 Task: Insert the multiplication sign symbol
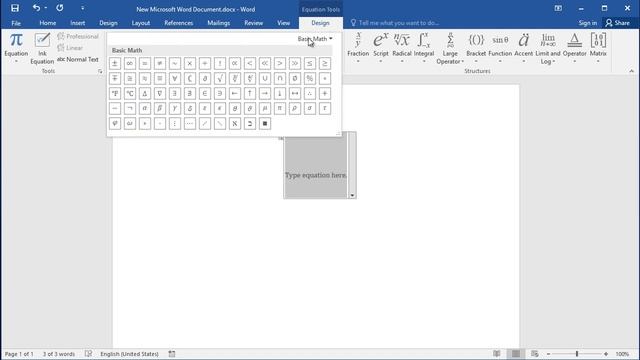tap(190, 63)
